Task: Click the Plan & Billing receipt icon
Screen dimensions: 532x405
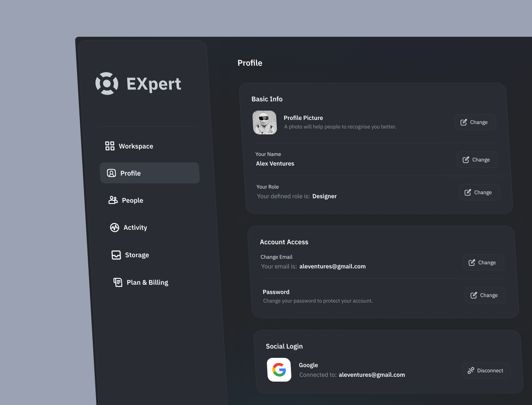Action: point(118,282)
